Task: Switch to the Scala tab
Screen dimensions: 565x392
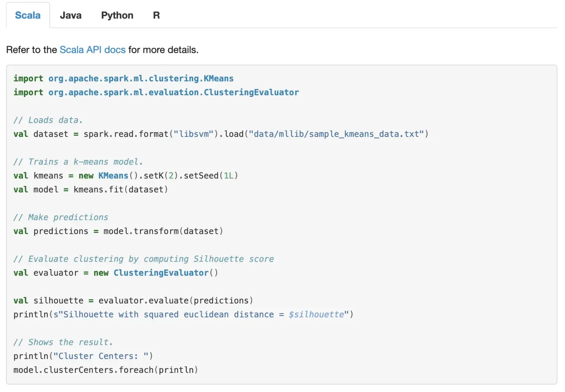Action: tap(28, 15)
